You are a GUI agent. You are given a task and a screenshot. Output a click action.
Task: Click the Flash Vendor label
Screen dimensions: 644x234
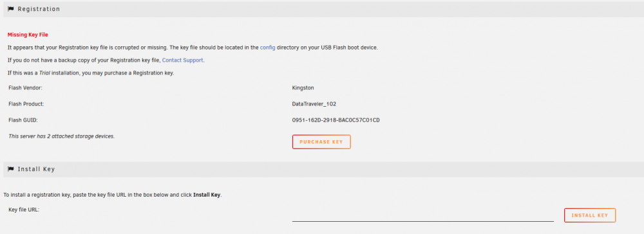coord(26,87)
